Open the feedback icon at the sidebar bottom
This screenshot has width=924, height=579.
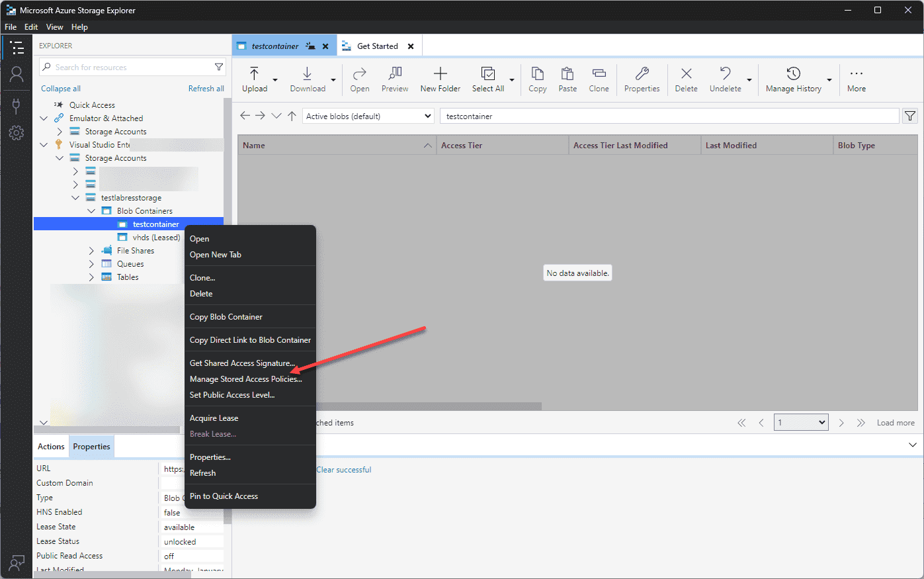[x=17, y=562]
